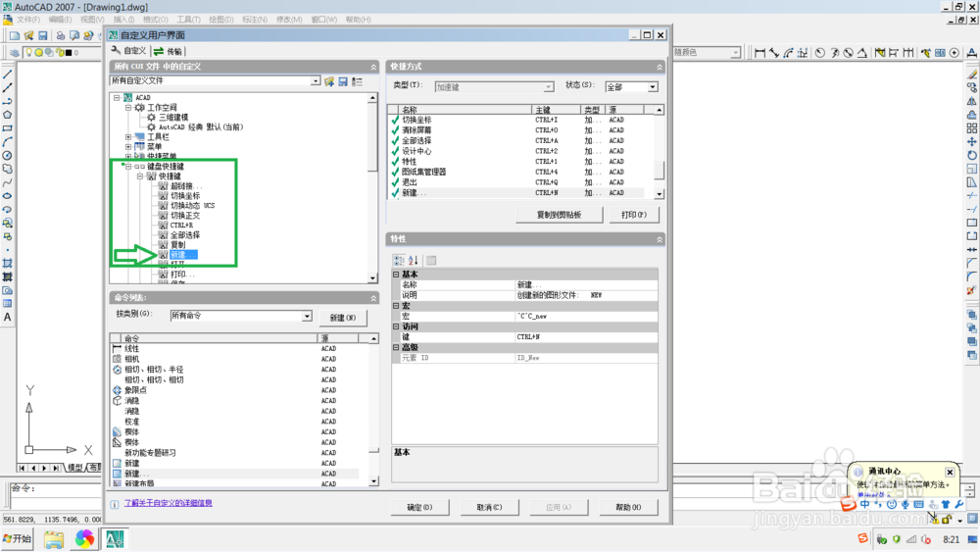Image resolution: width=980 pixels, height=552 pixels.
Task: Select the Arc tool in draw toolbar
Action: [8, 142]
